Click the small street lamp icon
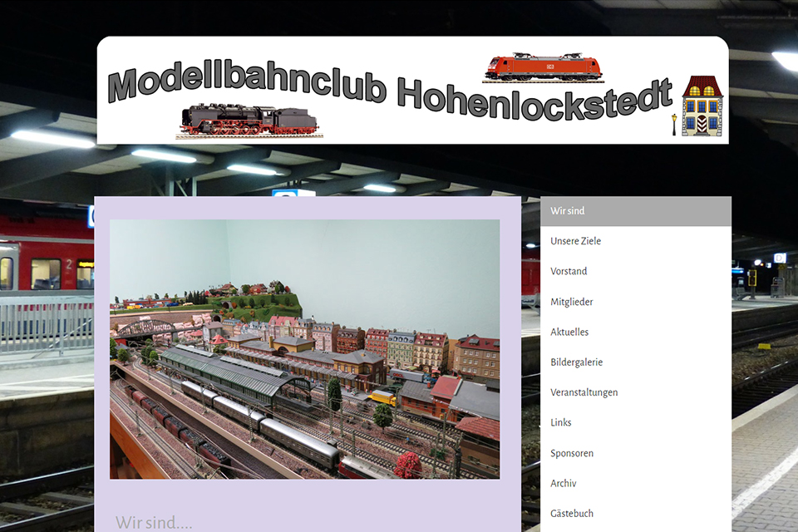The width and height of the screenshot is (798, 532). [673, 125]
